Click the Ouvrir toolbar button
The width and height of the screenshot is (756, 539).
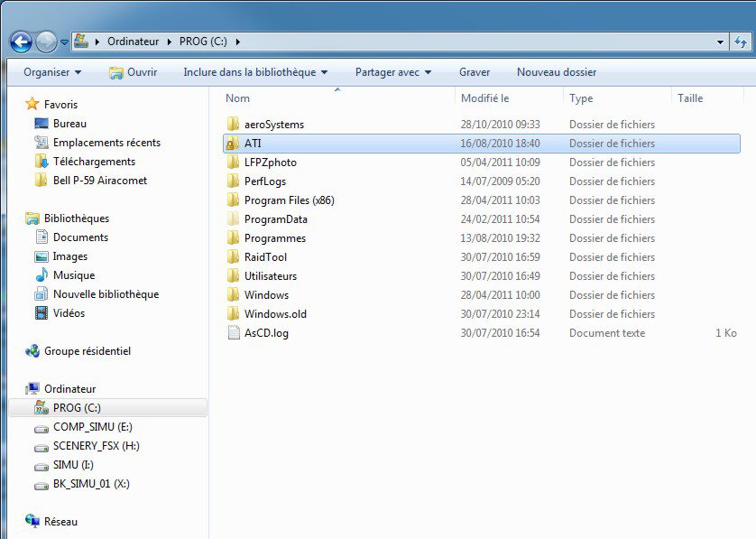tap(134, 72)
